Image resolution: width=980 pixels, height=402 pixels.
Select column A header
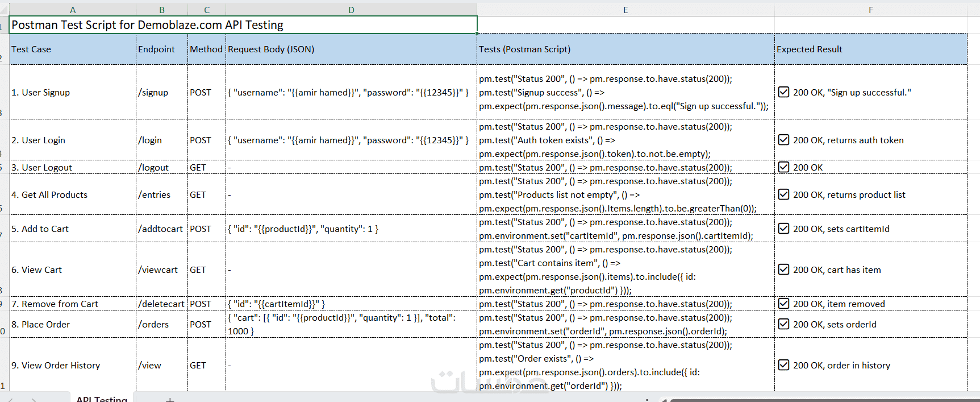[73, 10]
